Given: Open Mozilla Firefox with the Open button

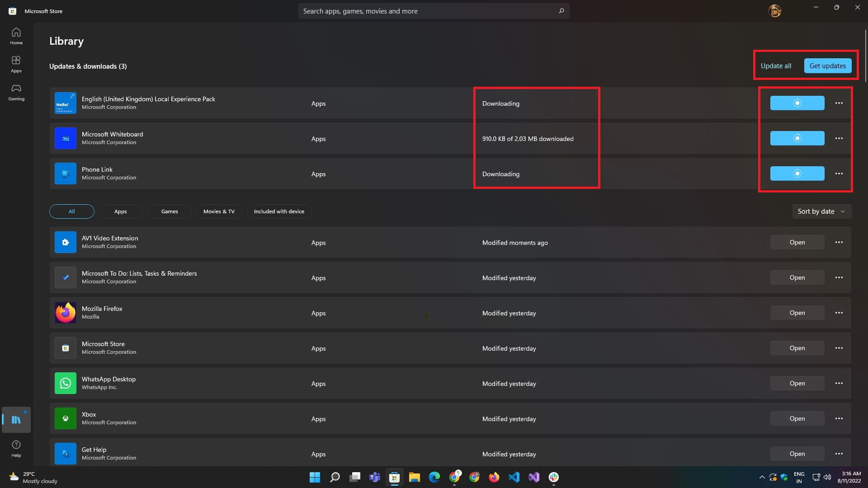Looking at the screenshot, I should 797,313.
